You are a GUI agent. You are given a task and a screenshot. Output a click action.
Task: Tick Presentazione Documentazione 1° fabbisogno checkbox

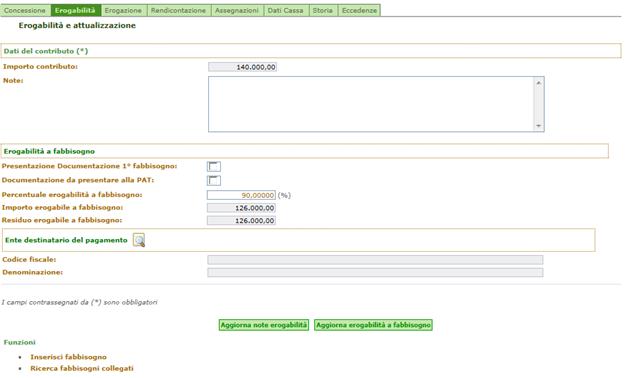[x=214, y=166]
